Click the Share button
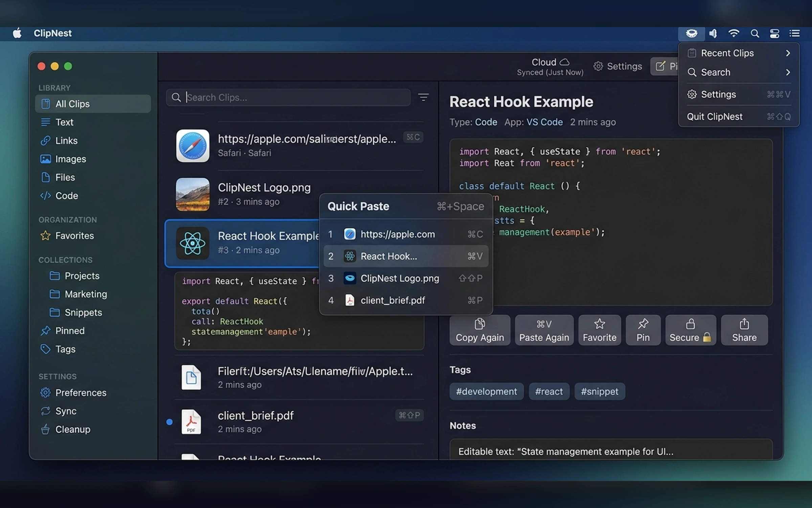This screenshot has height=508, width=812. 744,330
